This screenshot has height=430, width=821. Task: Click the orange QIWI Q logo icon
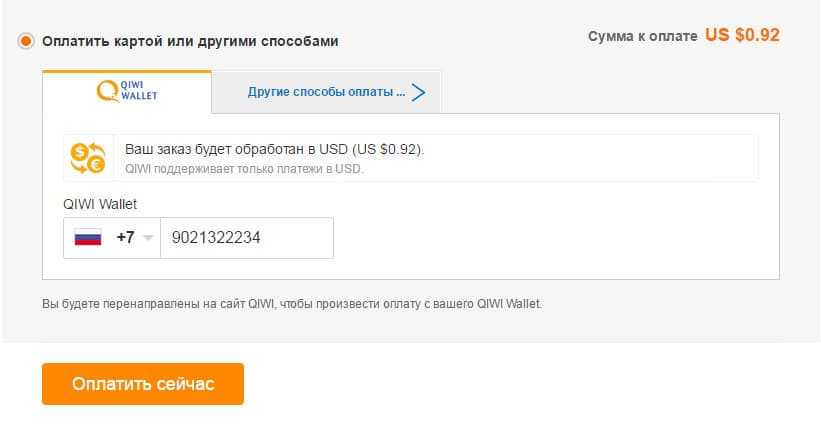pyautogui.click(x=107, y=92)
